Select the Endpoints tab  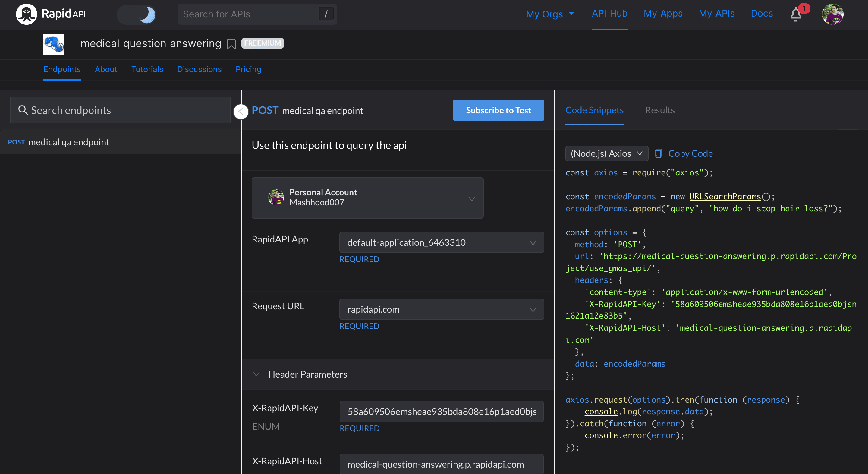click(62, 69)
